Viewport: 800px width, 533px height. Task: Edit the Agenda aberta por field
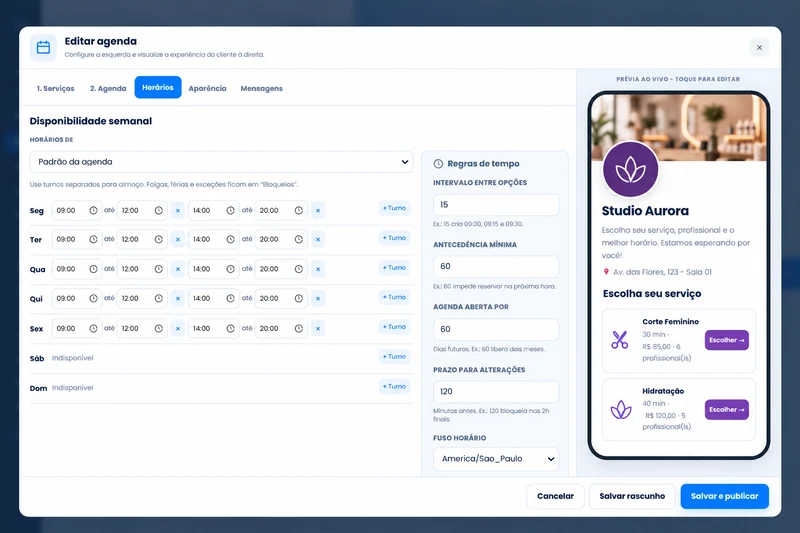(x=496, y=329)
